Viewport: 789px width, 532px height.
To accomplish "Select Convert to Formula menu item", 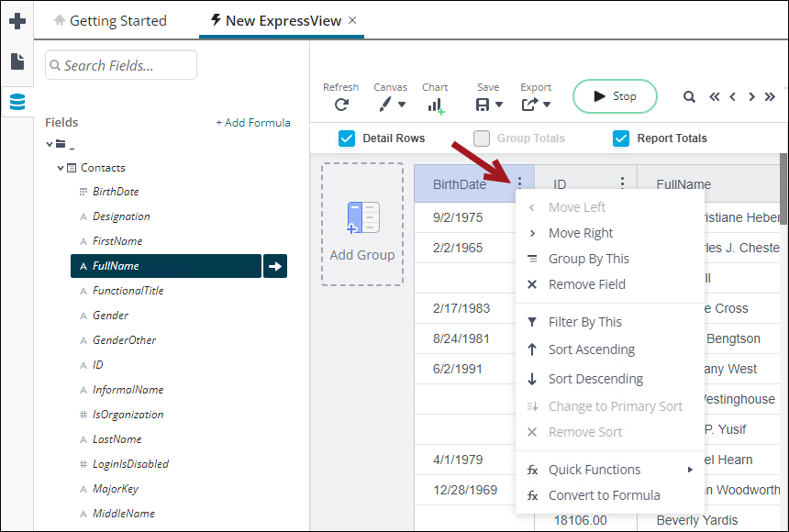I will 610,495.
